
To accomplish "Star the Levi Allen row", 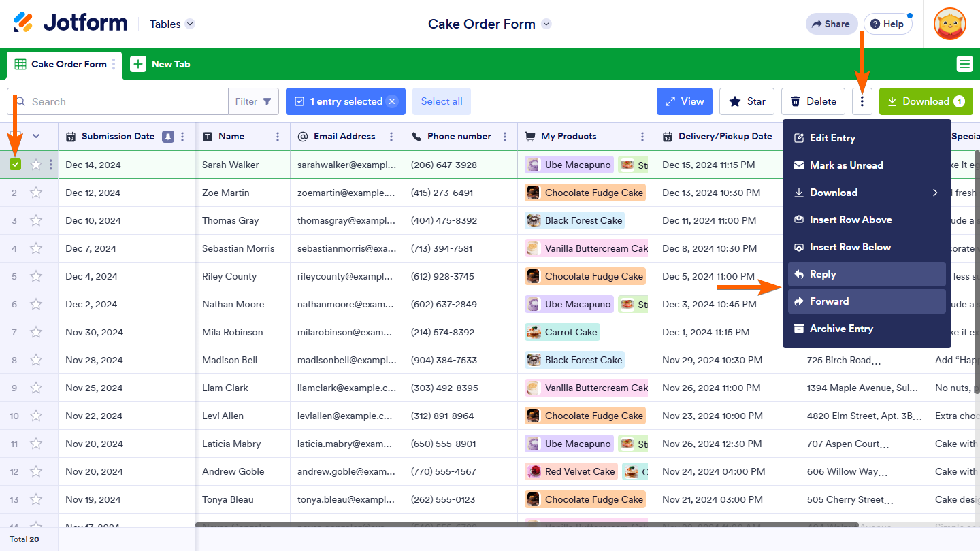I will pos(36,416).
